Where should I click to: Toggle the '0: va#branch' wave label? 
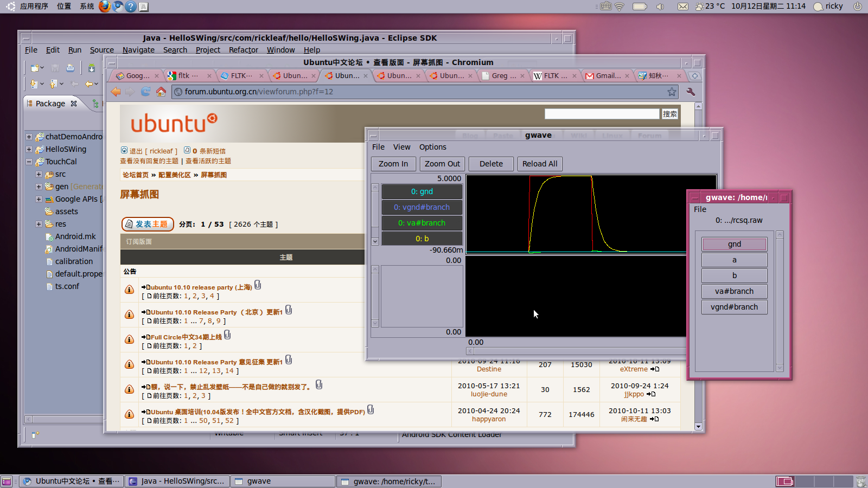click(422, 223)
